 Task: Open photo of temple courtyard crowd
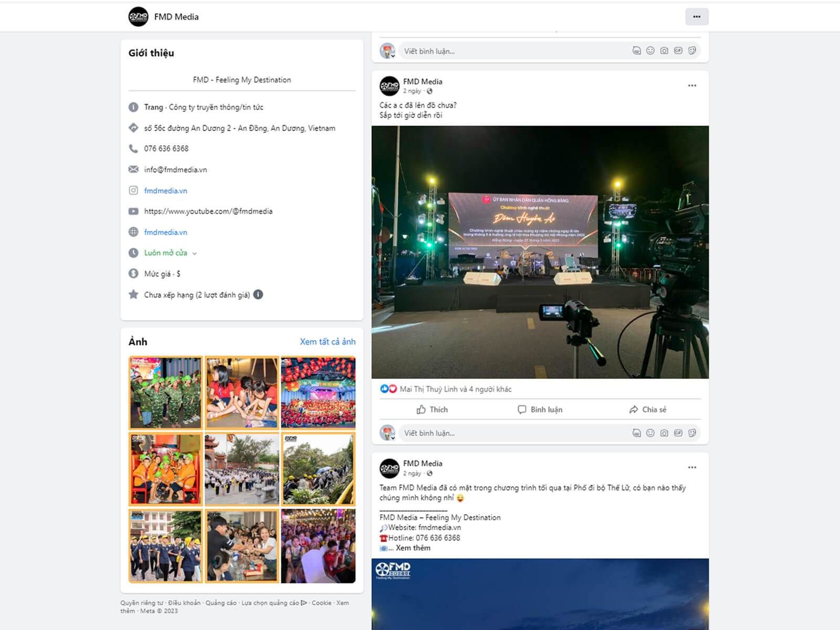(x=241, y=469)
